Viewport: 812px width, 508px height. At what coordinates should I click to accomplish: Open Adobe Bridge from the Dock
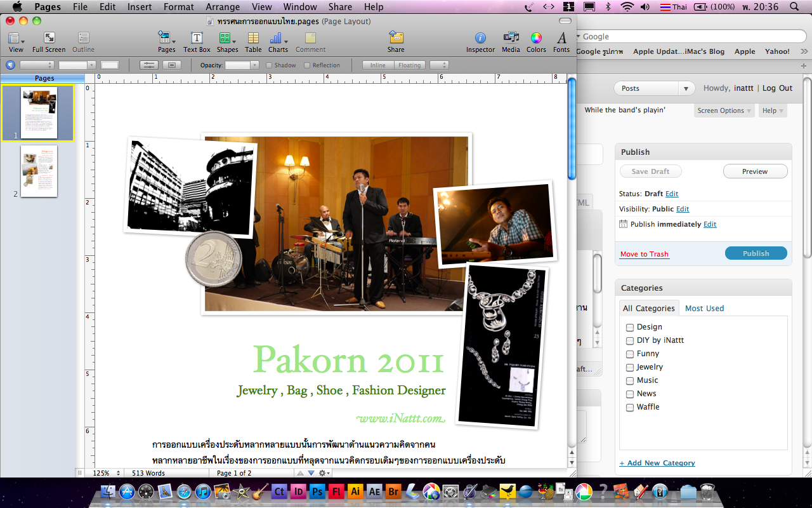coord(393,491)
